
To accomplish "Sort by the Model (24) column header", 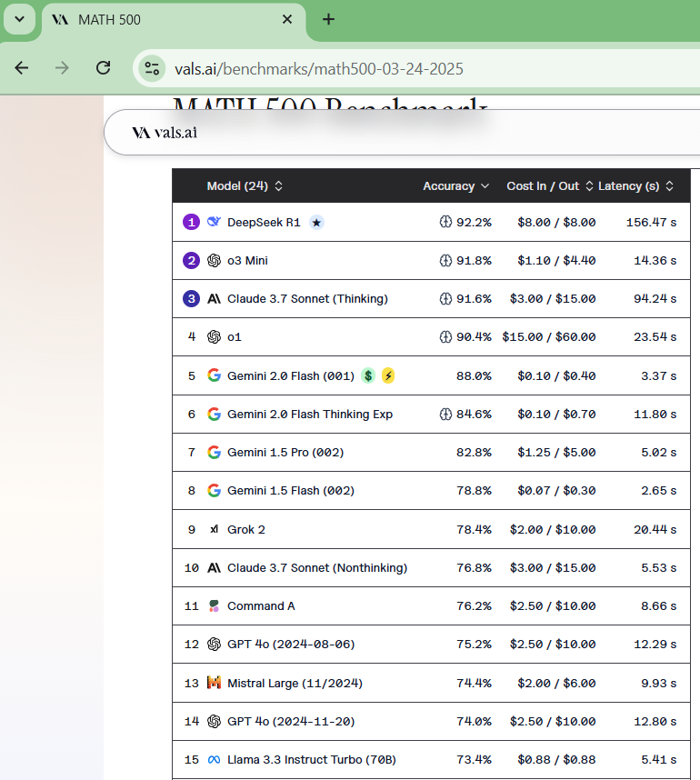I will [245, 186].
